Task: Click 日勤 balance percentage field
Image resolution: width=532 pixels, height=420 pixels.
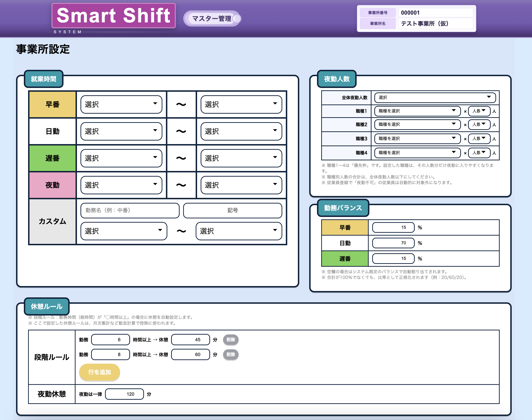Action: (393, 243)
